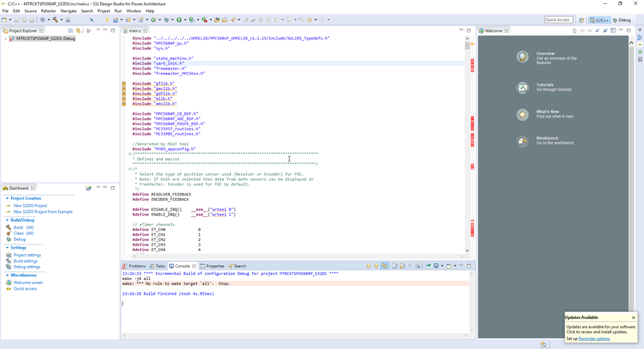Click the New C source file icon
This screenshot has height=349, width=644.
point(141,20)
